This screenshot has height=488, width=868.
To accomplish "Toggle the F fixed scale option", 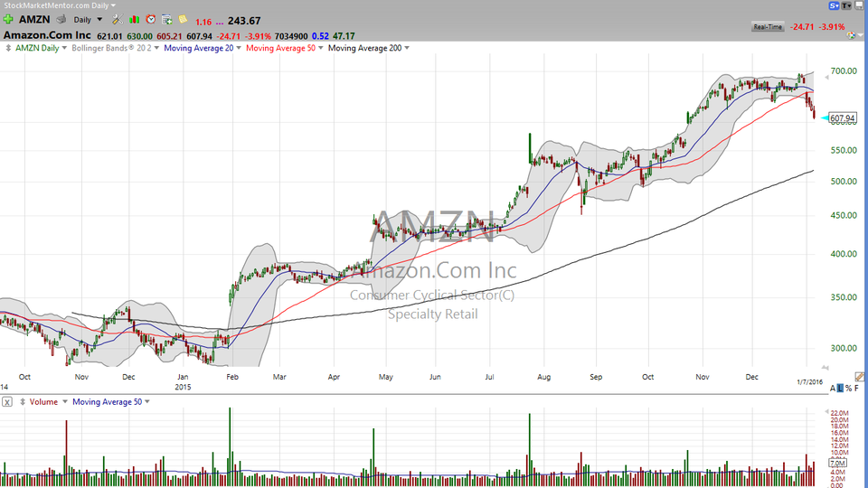I will 856,389.
